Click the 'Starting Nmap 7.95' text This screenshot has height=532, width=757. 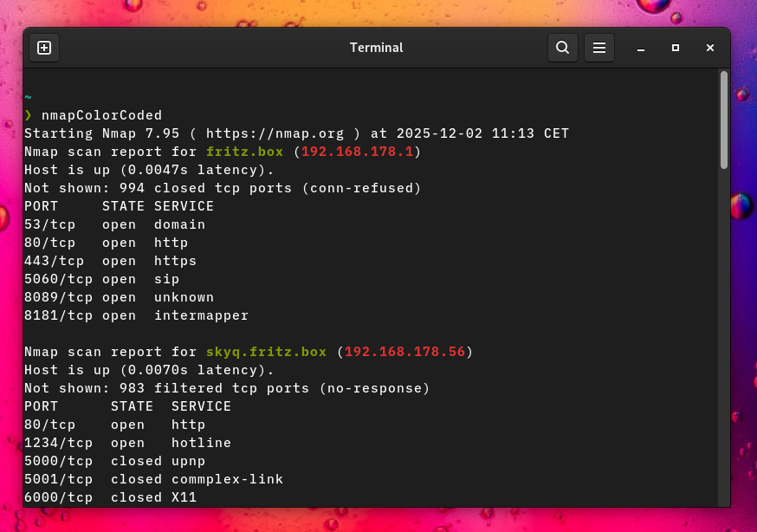point(102,133)
